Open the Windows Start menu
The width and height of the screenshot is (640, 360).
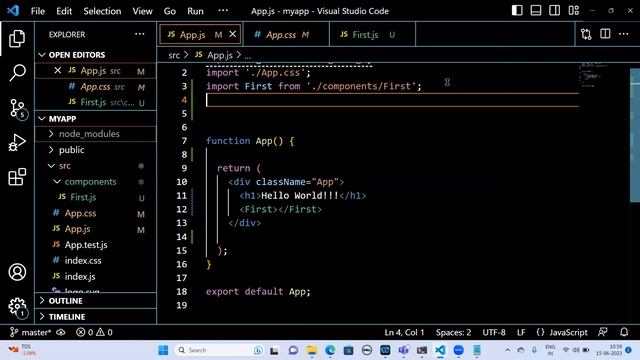point(163,350)
